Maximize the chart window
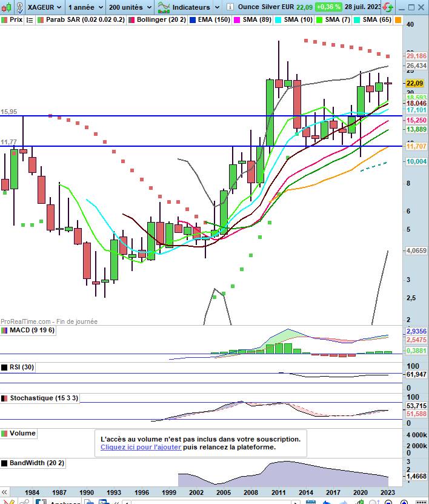 411,7
